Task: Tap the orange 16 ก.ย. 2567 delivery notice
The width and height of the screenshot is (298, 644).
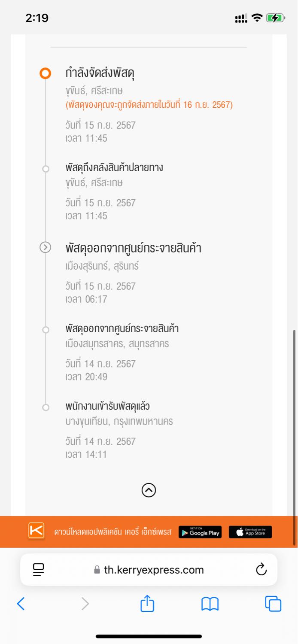Action: 149,105
